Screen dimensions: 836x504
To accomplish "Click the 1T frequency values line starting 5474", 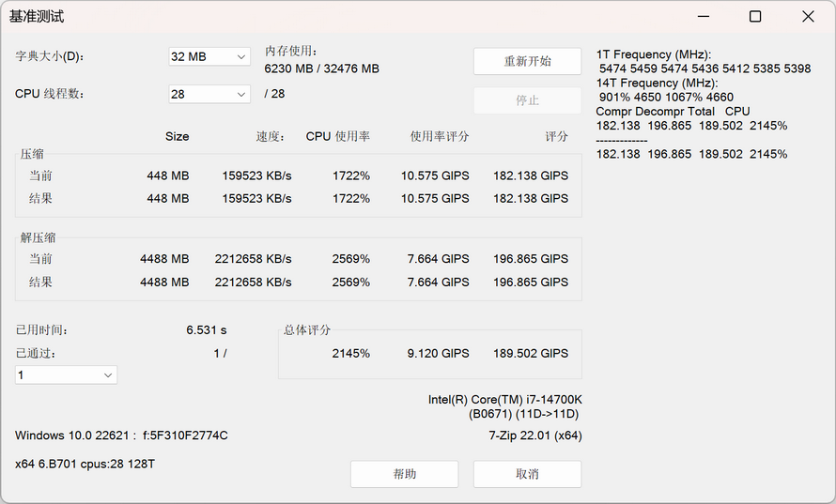I will coord(704,69).
